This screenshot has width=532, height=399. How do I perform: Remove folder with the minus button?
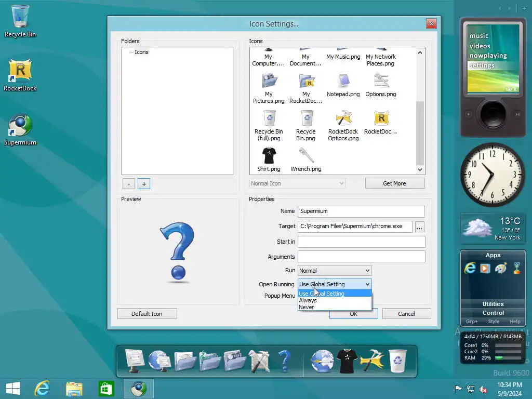click(129, 184)
